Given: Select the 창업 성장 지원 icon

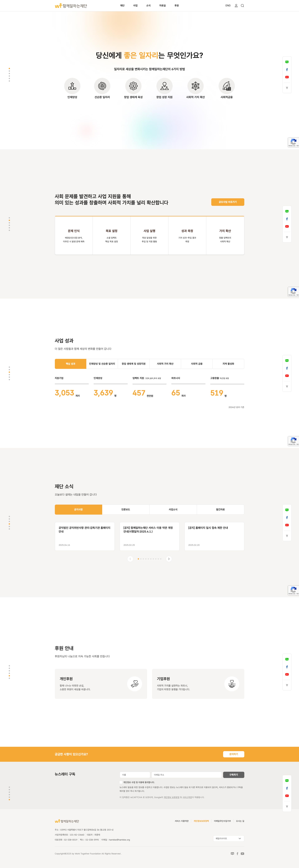Looking at the screenshot, I should click(x=165, y=86).
